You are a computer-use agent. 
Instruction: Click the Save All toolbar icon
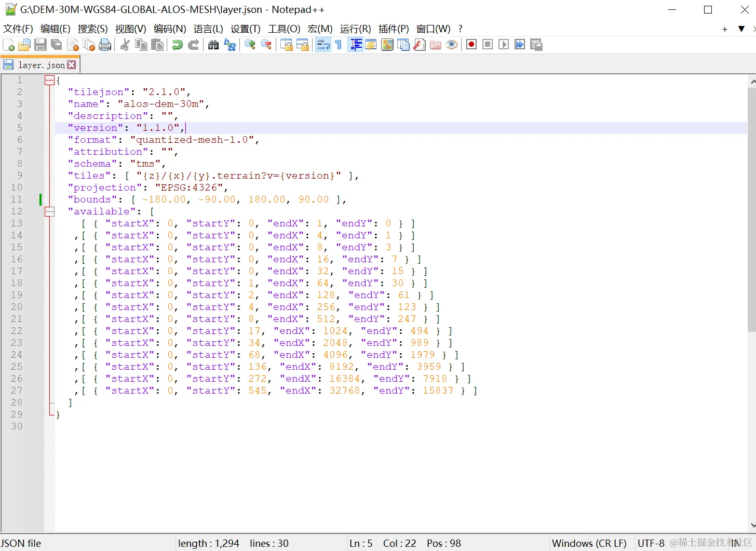56,45
